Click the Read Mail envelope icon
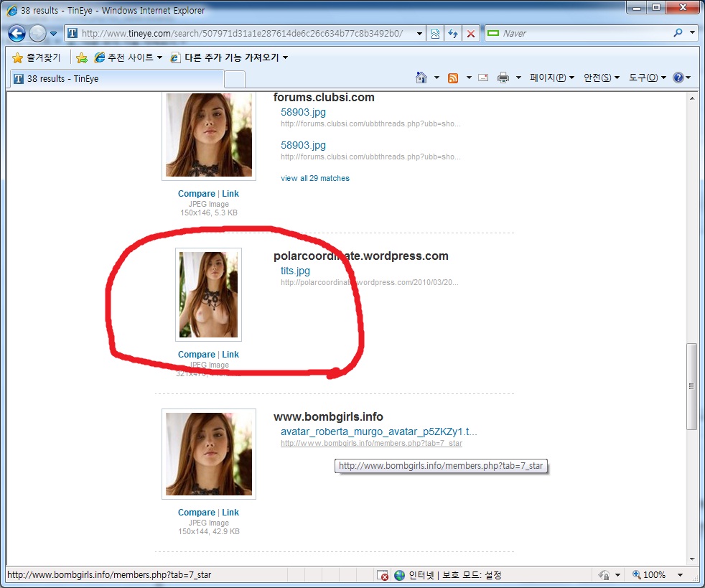705x588 pixels. 483,78
